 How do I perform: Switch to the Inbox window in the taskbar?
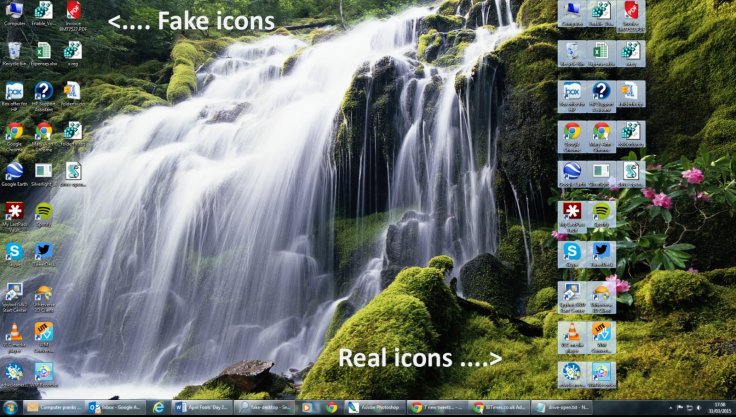pyautogui.click(x=114, y=408)
